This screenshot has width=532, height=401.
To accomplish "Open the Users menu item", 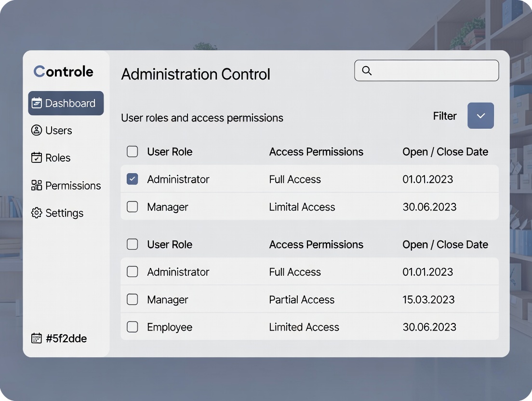I will click(58, 131).
